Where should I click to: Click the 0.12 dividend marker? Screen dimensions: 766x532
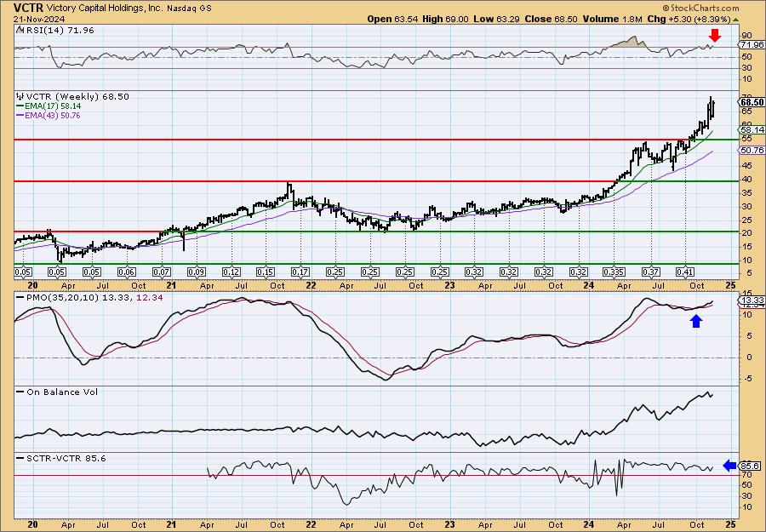pos(231,272)
